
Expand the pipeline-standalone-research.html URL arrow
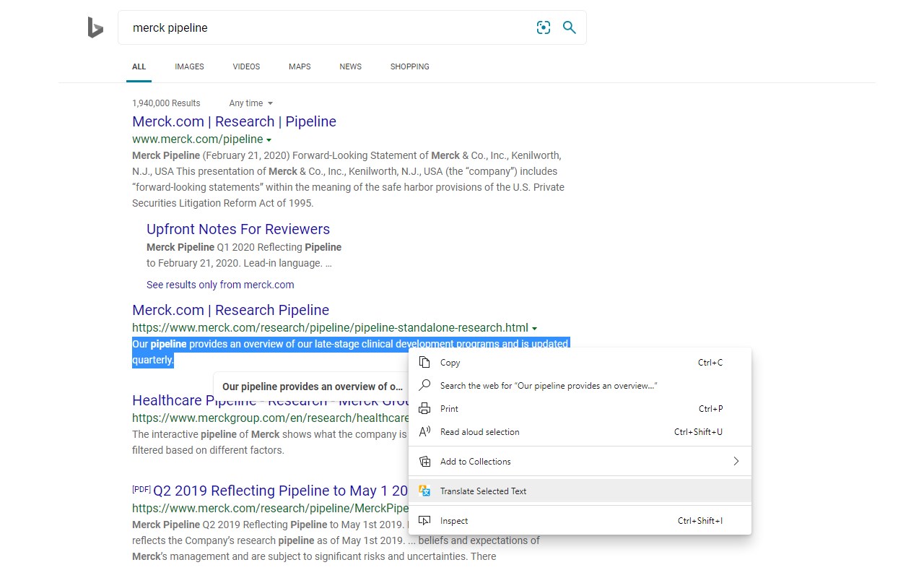(534, 328)
